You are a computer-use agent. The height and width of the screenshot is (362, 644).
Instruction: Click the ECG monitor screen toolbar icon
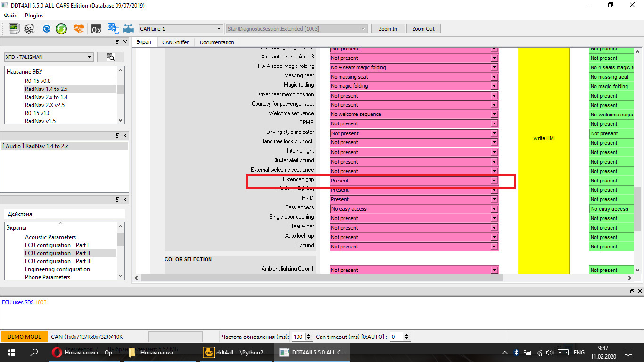point(14,28)
